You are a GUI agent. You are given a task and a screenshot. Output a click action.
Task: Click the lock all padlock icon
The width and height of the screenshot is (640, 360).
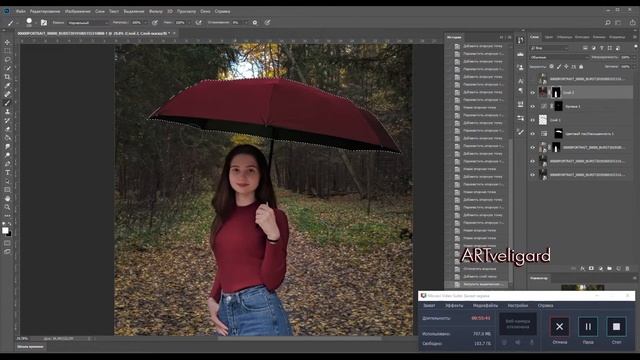pyautogui.click(x=581, y=67)
